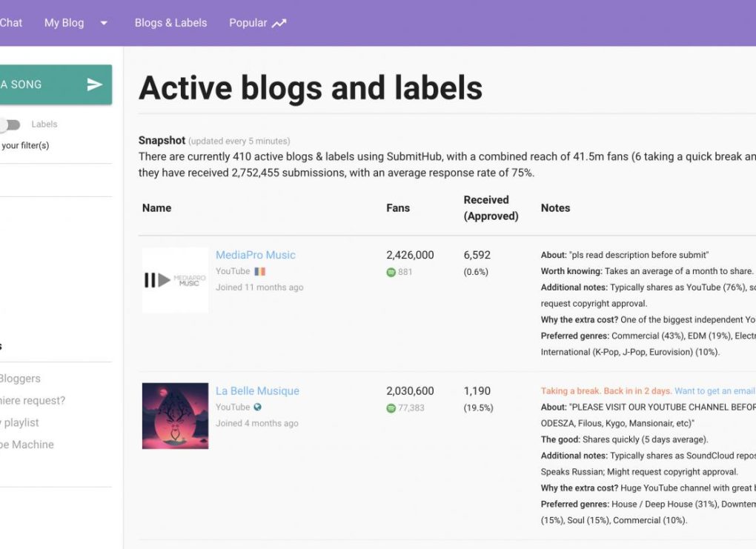Image resolution: width=756 pixels, height=549 pixels.
Task: Click the globe icon for La Belle Musique
Action: pos(258,407)
